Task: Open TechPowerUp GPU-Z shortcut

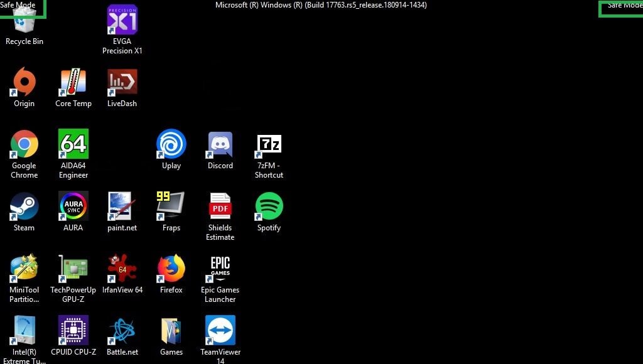Action: 73,269
